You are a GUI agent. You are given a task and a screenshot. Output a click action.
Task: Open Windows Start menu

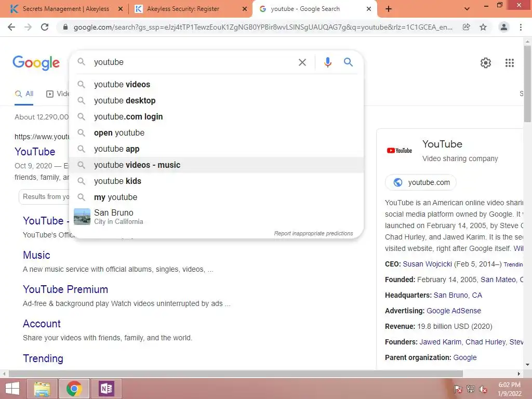pos(12,389)
